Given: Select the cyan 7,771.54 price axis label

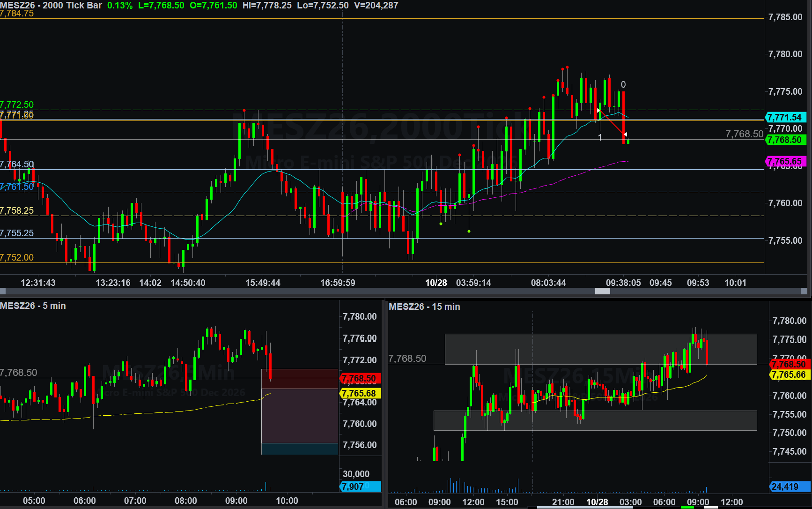Looking at the screenshot, I should [785, 117].
